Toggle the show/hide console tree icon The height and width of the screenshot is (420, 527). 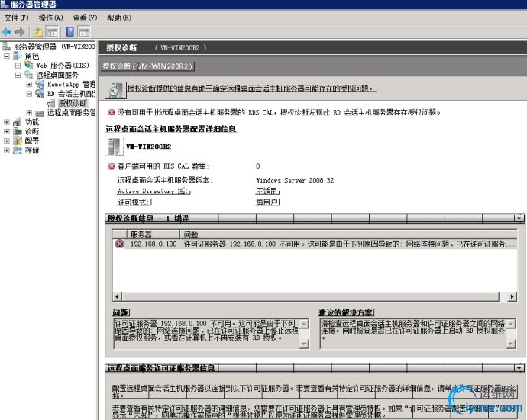click(x=52, y=32)
